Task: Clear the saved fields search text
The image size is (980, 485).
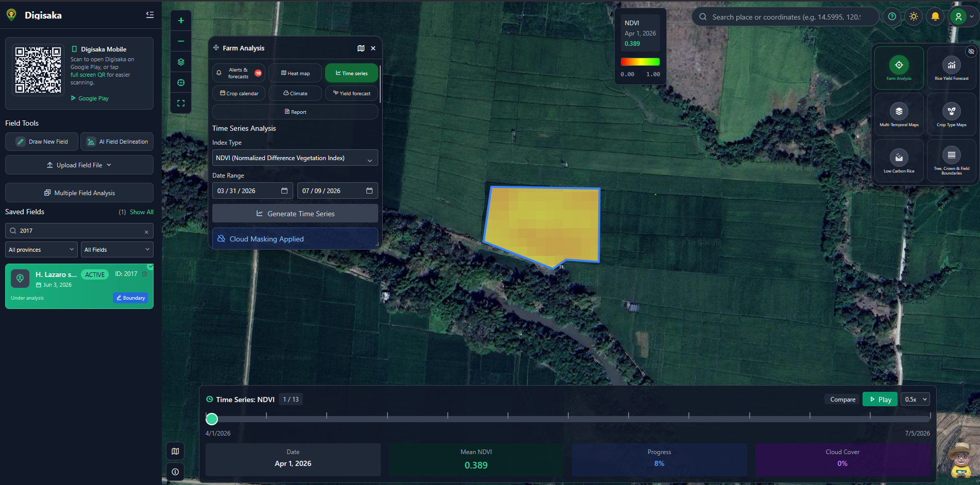Action: [x=146, y=232]
